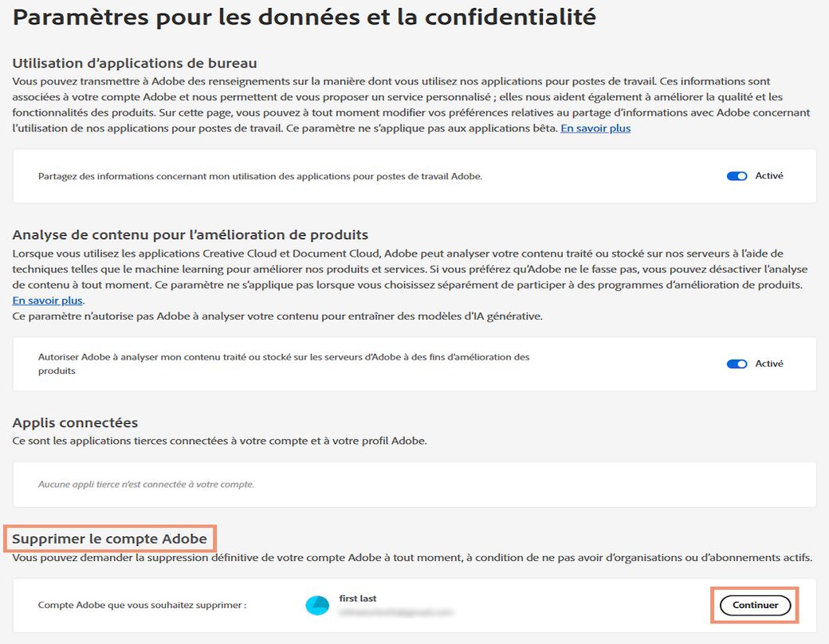Click the 'Applis connectées' heading
829x644 pixels.
pyautogui.click(x=75, y=422)
